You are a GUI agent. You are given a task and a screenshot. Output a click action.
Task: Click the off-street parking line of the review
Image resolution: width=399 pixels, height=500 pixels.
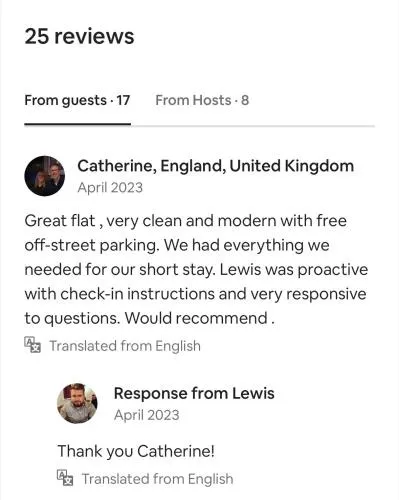(177, 246)
